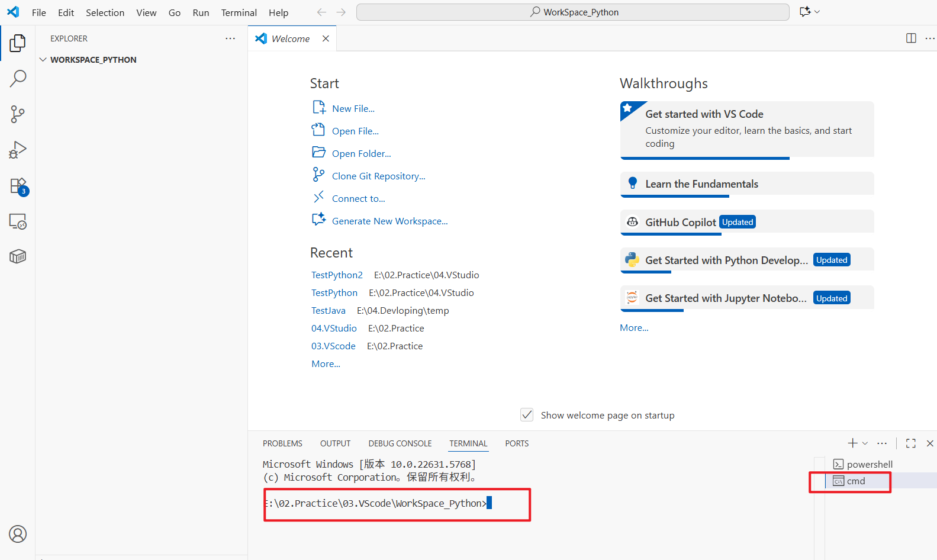The image size is (937, 560).
Task: Switch to the Welcome tab
Action: click(x=291, y=38)
